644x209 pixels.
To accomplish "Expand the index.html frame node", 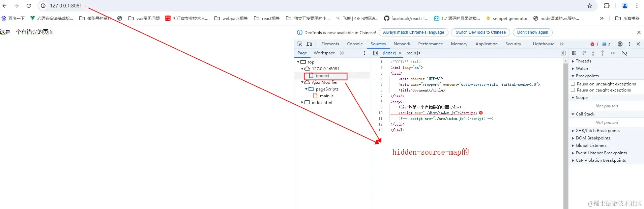I will (302, 102).
